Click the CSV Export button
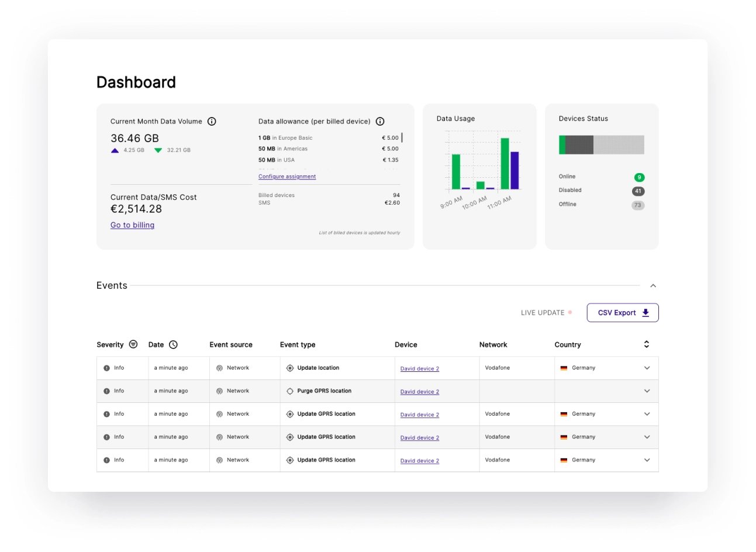The image size is (756, 552). [622, 312]
